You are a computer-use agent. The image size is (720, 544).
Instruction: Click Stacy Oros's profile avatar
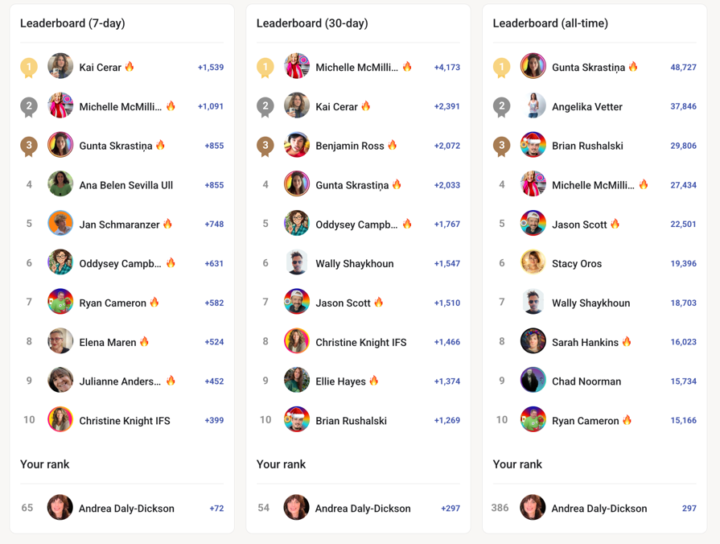coord(533,263)
